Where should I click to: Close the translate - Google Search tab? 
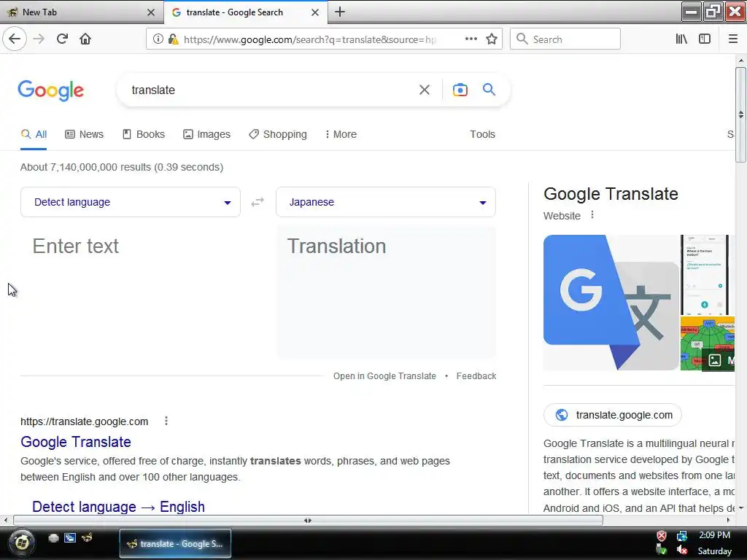tap(315, 12)
